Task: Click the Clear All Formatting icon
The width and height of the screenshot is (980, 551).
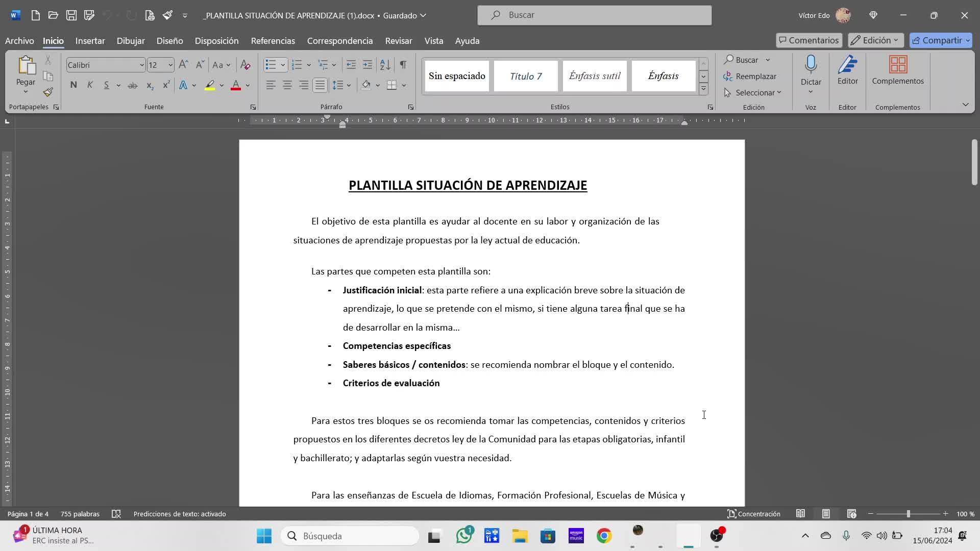Action: (246, 65)
